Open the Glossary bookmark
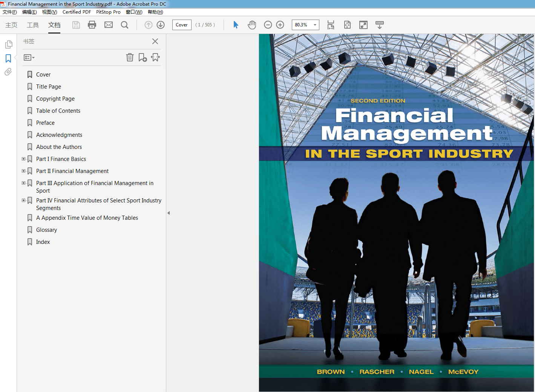The width and height of the screenshot is (535, 392). 46,230
